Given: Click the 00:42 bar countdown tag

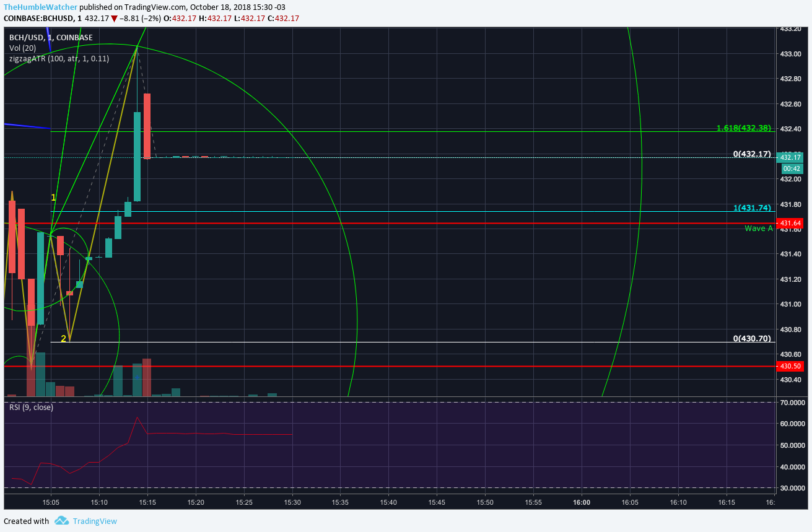Looking at the screenshot, I should click(792, 168).
